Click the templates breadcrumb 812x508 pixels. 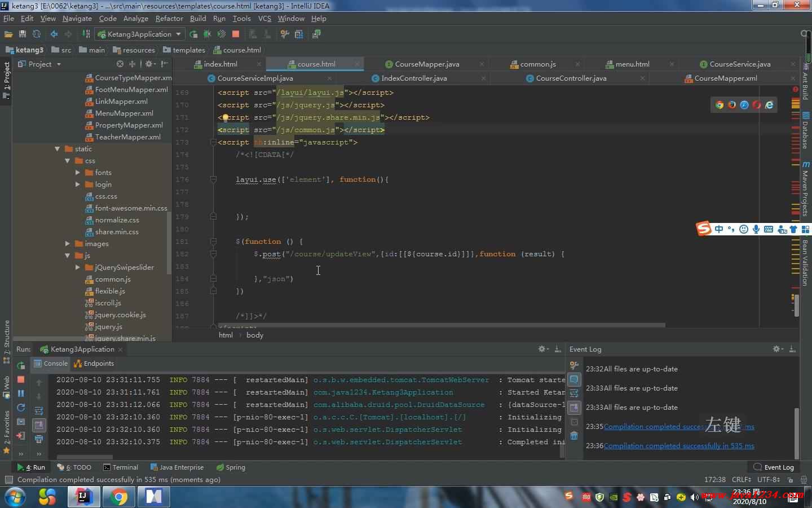pos(184,50)
